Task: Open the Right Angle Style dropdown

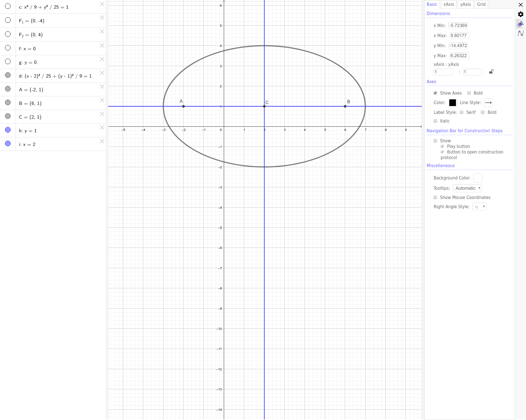Action: [x=479, y=207]
